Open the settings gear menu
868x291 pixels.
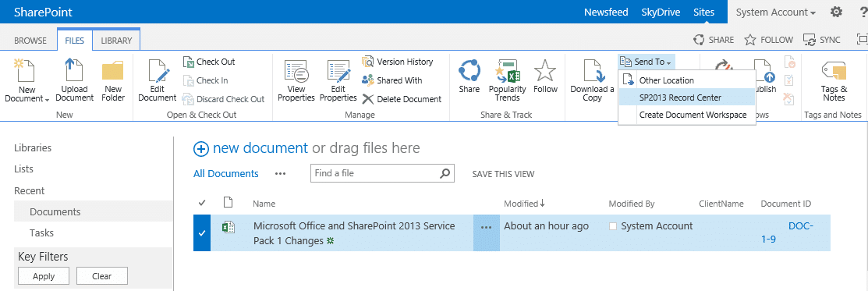coord(837,12)
